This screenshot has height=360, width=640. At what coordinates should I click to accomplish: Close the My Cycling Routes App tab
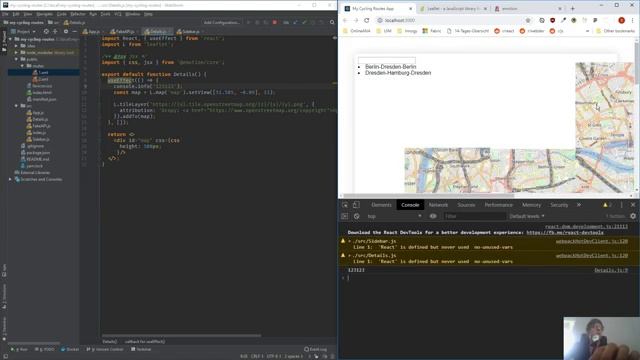point(411,9)
